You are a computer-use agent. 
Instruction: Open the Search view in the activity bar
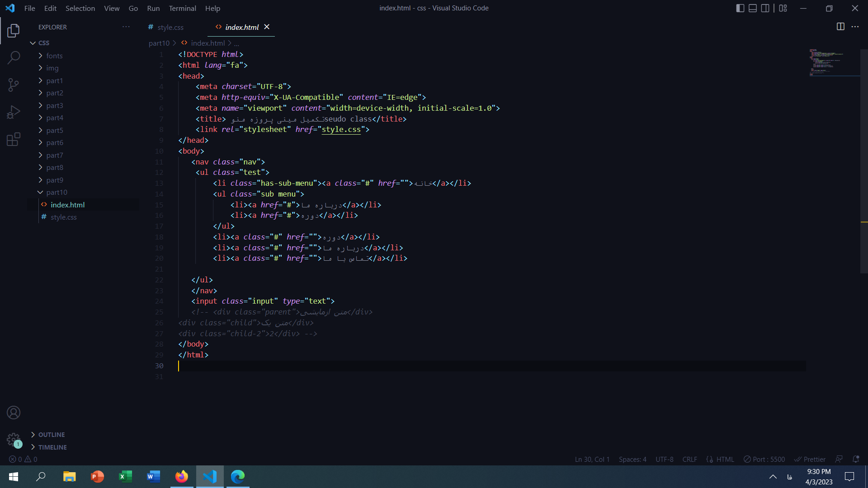coord(14,57)
